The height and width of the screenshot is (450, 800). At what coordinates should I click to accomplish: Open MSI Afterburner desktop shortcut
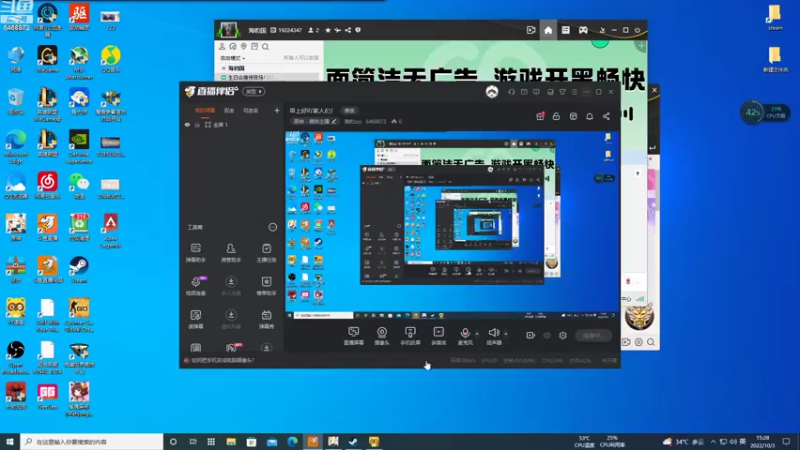(x=79, y=62)
